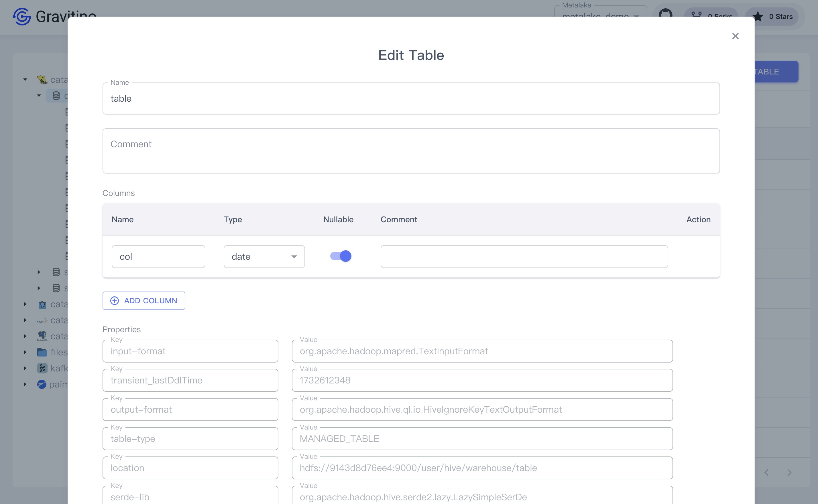
Task: Collapse the top Hive catalog tree node
Action: pos(25,80)
